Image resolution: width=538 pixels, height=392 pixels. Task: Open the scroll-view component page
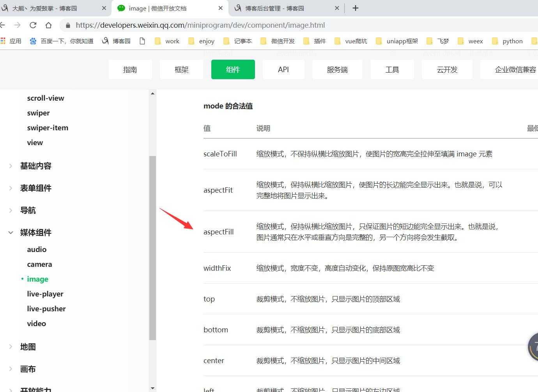click(46, 98)
